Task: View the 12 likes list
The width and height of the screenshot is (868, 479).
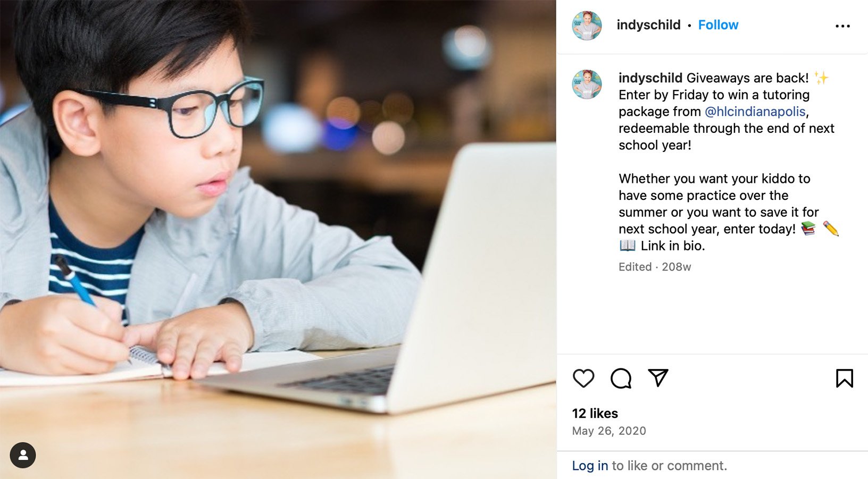Action: point(595,413)
